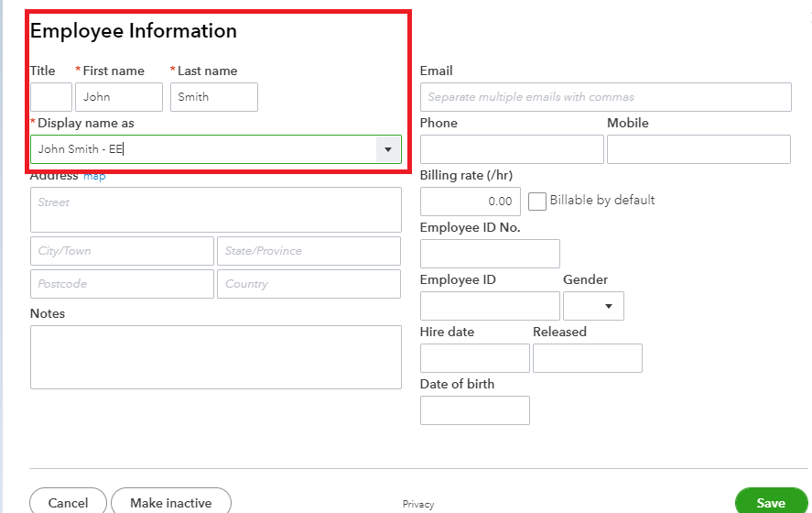The image size is (812, 513).
Task: Click inside the Notes text area
Action: click(x=216, y=357)
